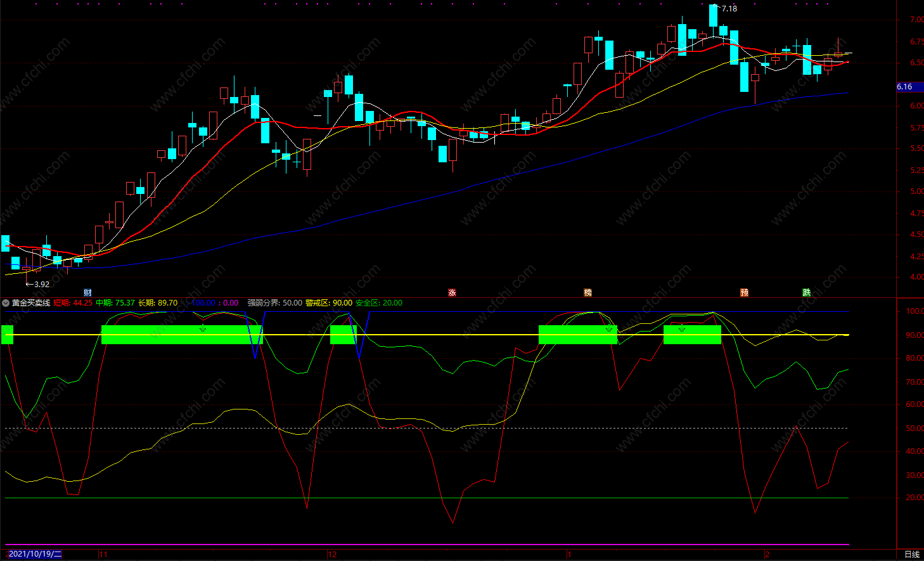The image size is (924, 561).
Task: Click the 日线 period label
Action: tap(912, 555)
